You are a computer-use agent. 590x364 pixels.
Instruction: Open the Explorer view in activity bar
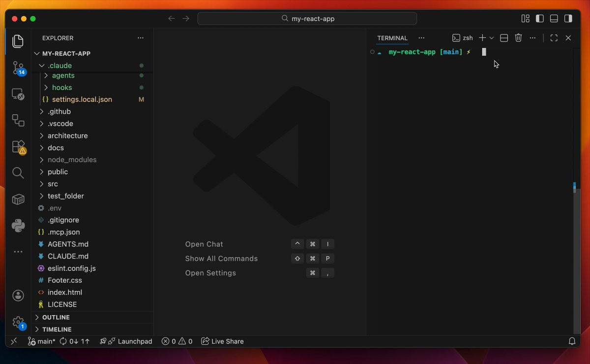(18, 41)
